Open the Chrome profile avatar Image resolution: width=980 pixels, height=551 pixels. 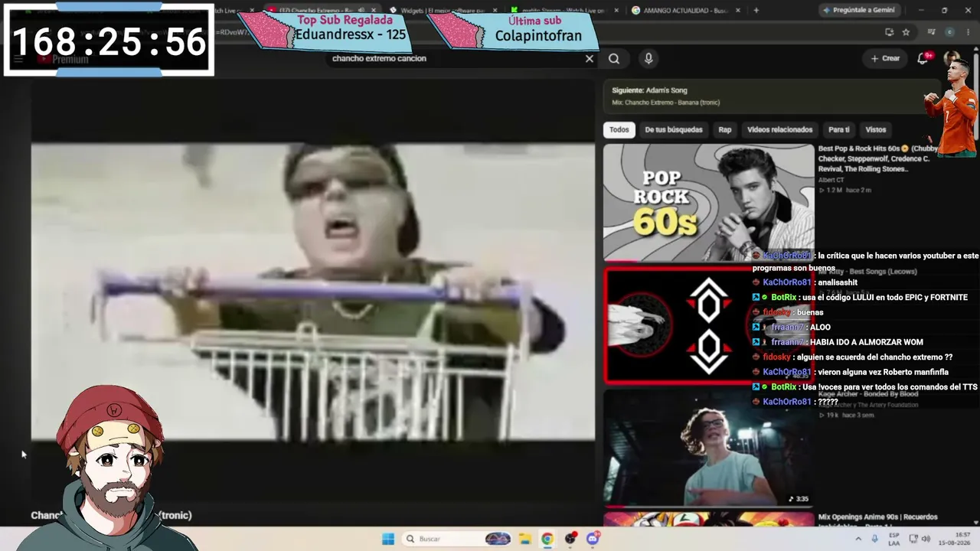pyautogui.click(x=950, y=32)
